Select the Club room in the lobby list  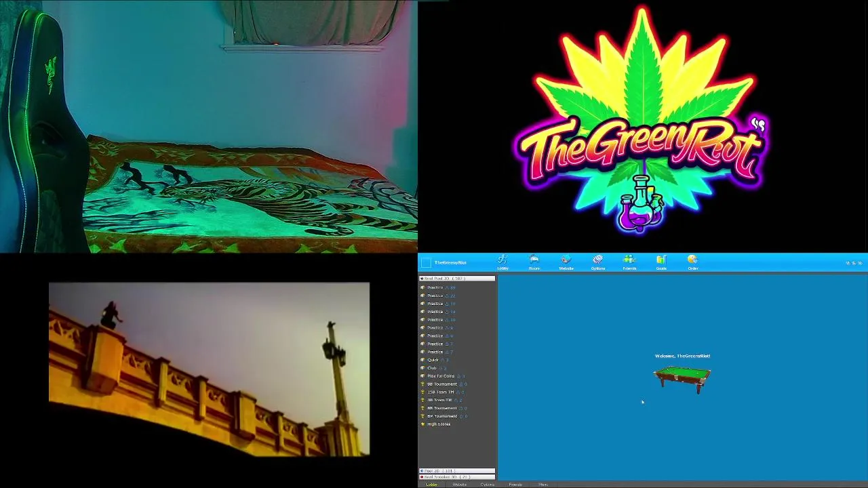[x=434, y=368]
